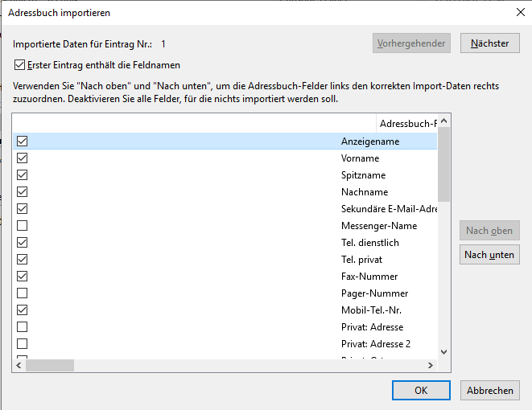Confirm the import with OK
Viewport: 532px width, 410px height.
421,390
